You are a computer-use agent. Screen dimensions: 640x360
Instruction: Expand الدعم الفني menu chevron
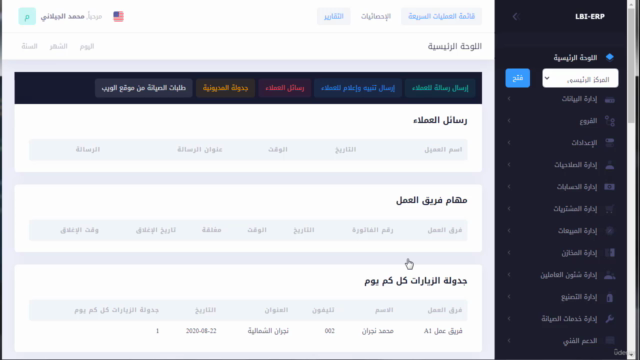pyautogui.click(x=509, y=340)
